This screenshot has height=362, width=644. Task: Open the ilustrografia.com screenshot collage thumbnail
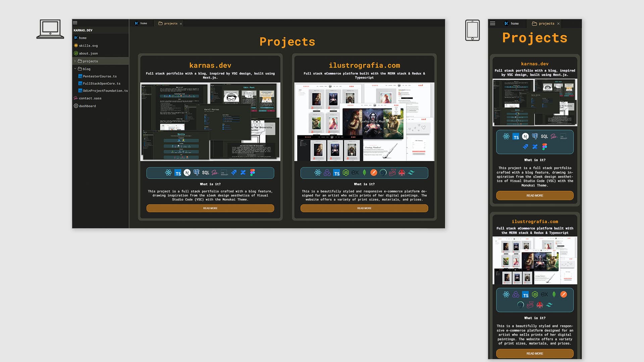tap(364, 122)
